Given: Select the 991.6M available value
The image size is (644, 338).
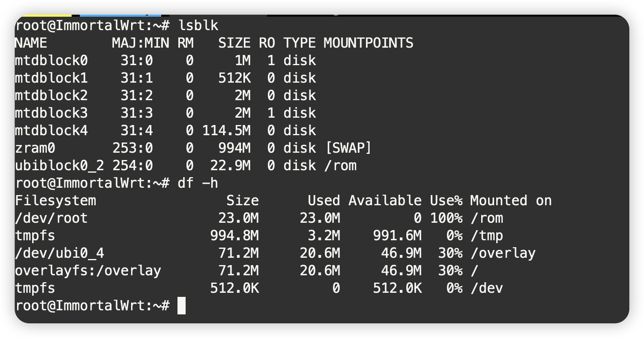Looking at the screenshot, I should (x=397, y=236).
